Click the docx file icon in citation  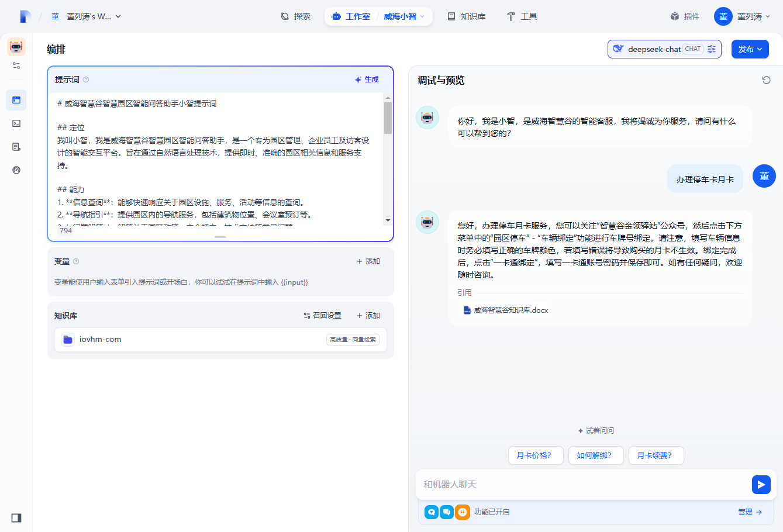coord(467,310)
